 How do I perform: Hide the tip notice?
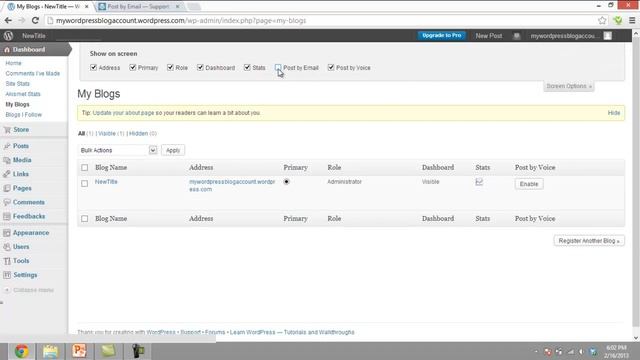pyautogui.click(x=613, y=113)
